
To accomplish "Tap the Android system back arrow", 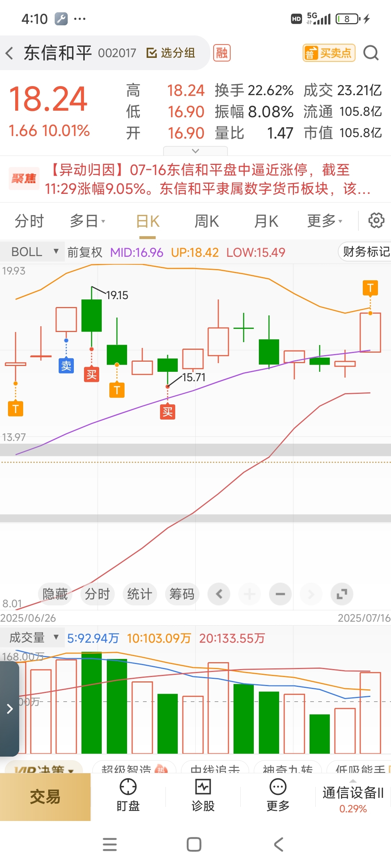I will (x=278, y=844).
